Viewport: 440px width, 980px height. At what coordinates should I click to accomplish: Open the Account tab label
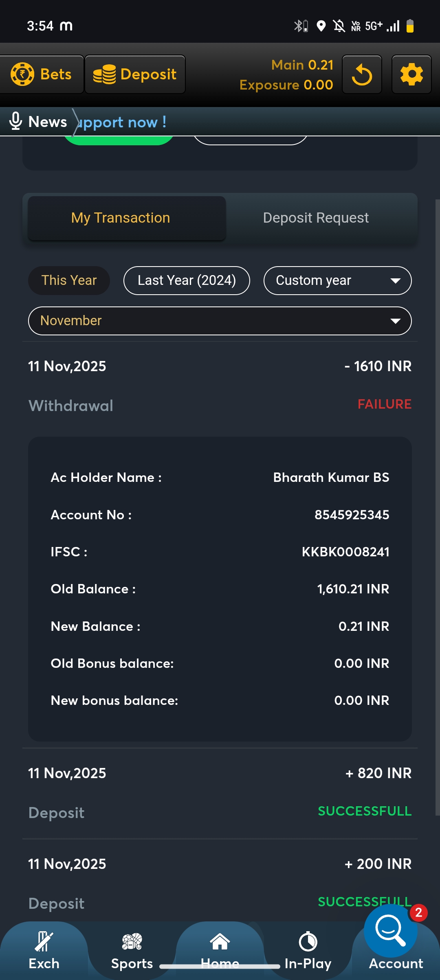tap(396, 964)
